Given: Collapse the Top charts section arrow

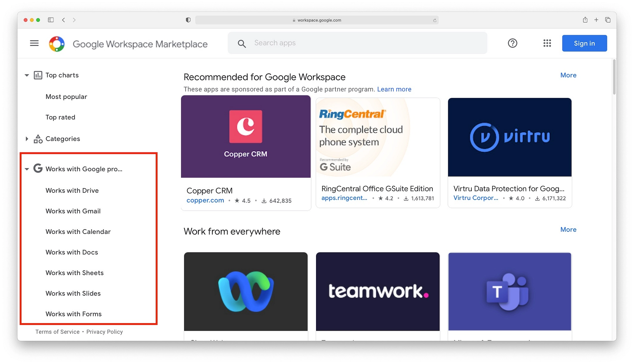Looking at the screenshot, I should coord(27,75).
